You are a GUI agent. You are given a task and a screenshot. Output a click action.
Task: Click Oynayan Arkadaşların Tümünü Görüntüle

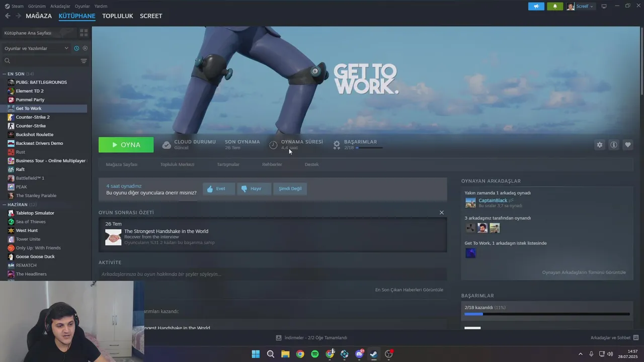point(584,273)
